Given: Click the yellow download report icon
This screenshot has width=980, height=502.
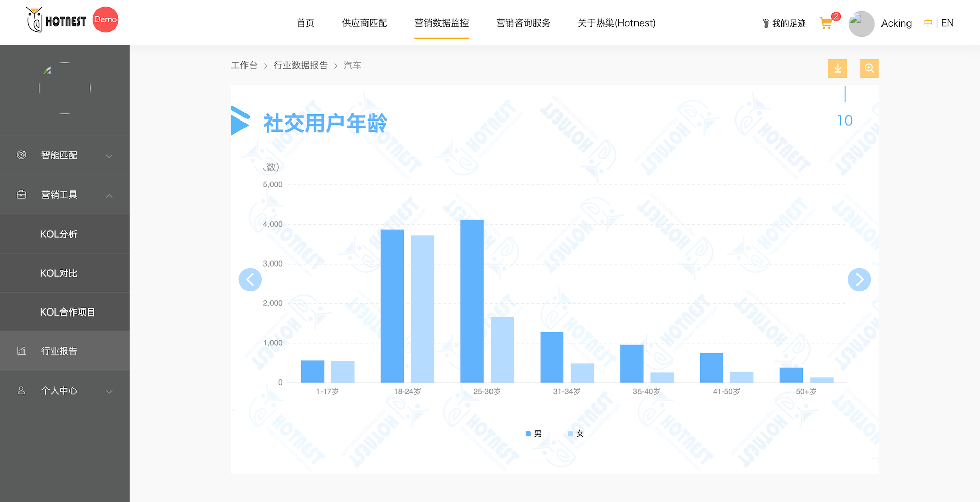Looking at the screenshot, I should (x=837, y=68).
